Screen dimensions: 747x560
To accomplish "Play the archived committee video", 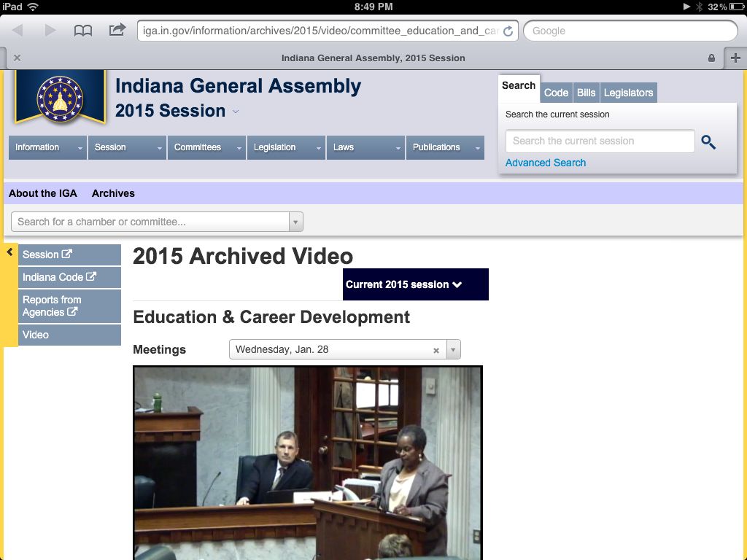I will coord(308,463).
